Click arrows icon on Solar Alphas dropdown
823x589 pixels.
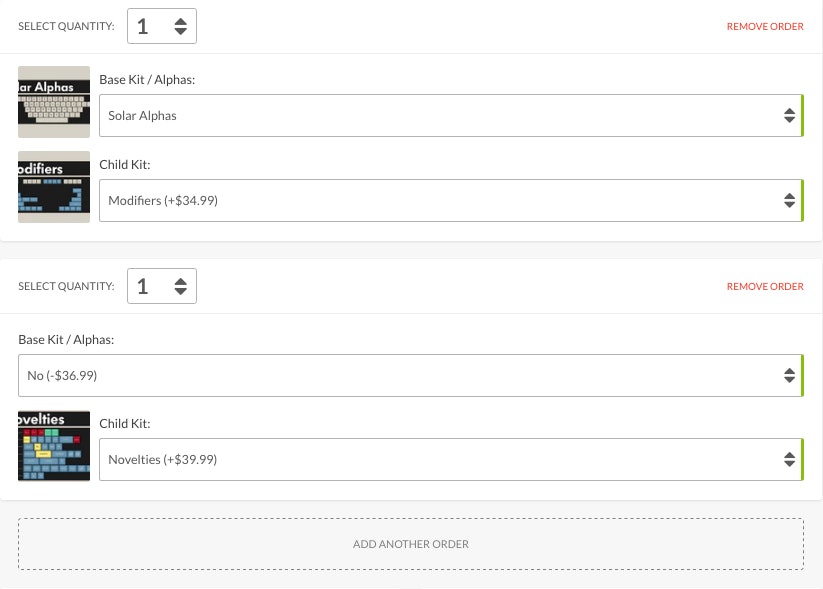point(788,116)
